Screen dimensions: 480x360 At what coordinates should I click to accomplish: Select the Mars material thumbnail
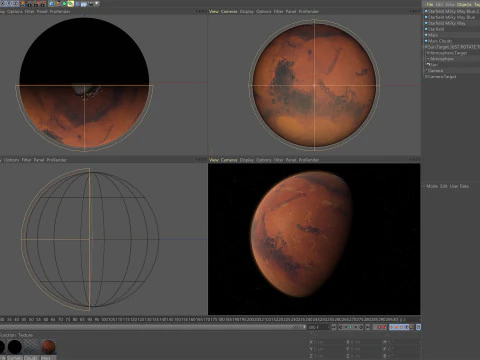tap(49, 347)
